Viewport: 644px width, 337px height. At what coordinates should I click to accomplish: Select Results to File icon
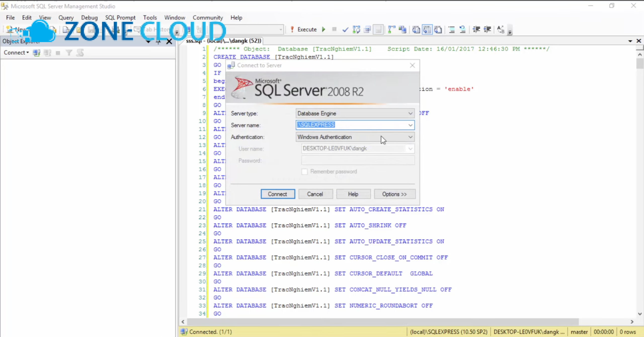[x=438, y=30]
